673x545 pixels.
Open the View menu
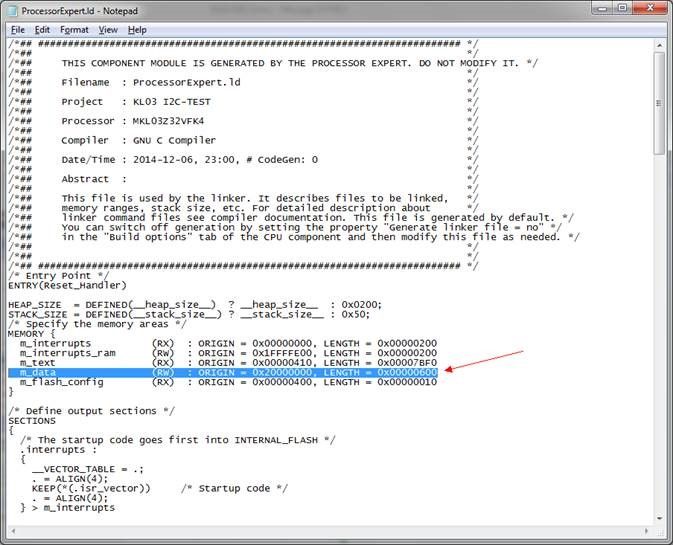(108, 30)
